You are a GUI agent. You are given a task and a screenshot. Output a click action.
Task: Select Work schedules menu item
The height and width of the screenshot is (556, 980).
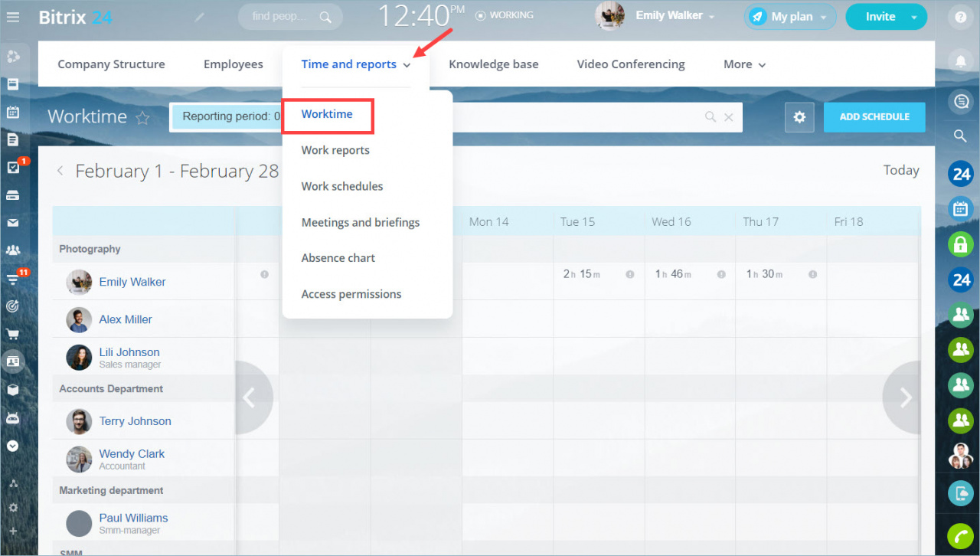[342, 186]
